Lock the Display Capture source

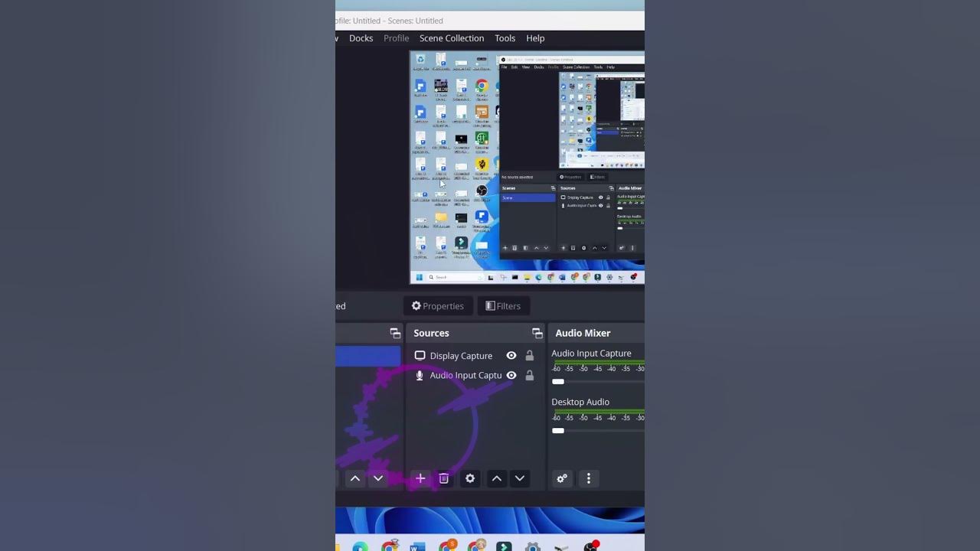pyautogui.click(x=529, y=356)
